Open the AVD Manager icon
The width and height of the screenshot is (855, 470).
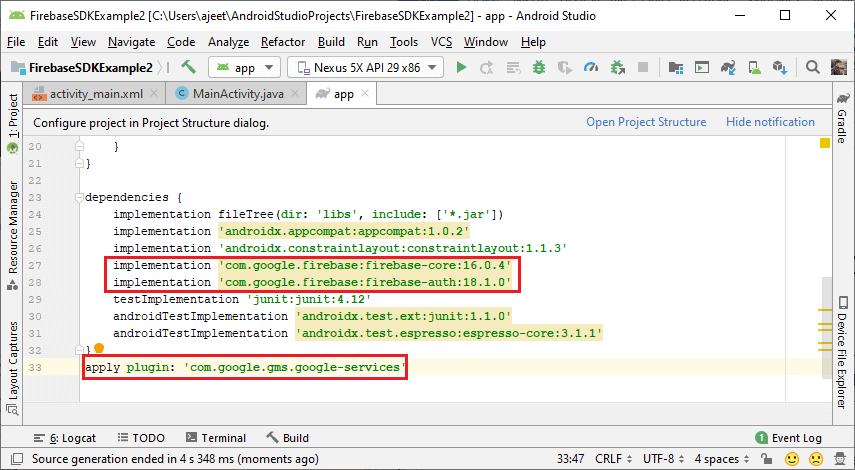point(754,68)
